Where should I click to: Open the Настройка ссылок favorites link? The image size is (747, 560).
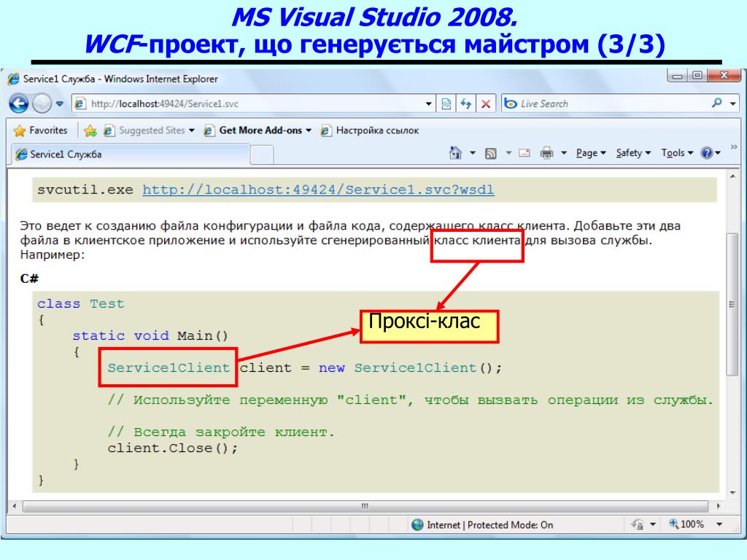click(x=370, y=131)
